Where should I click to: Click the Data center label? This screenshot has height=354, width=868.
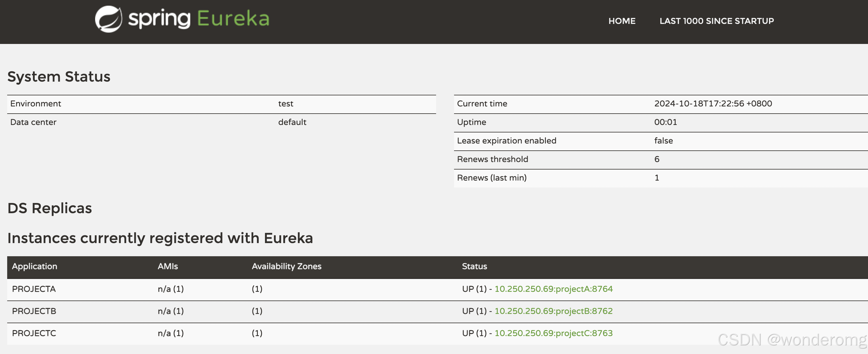(x=33, y=122)
